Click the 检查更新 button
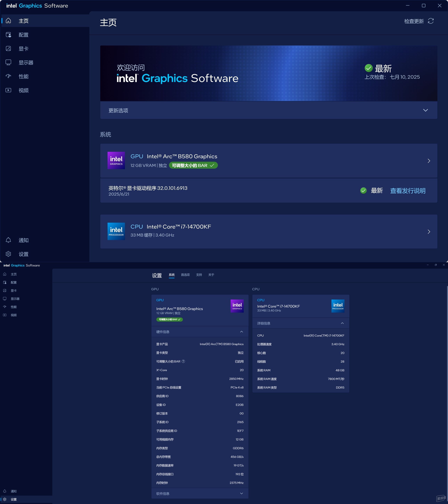This screenshot has width=448, height=504. (414, 21)
